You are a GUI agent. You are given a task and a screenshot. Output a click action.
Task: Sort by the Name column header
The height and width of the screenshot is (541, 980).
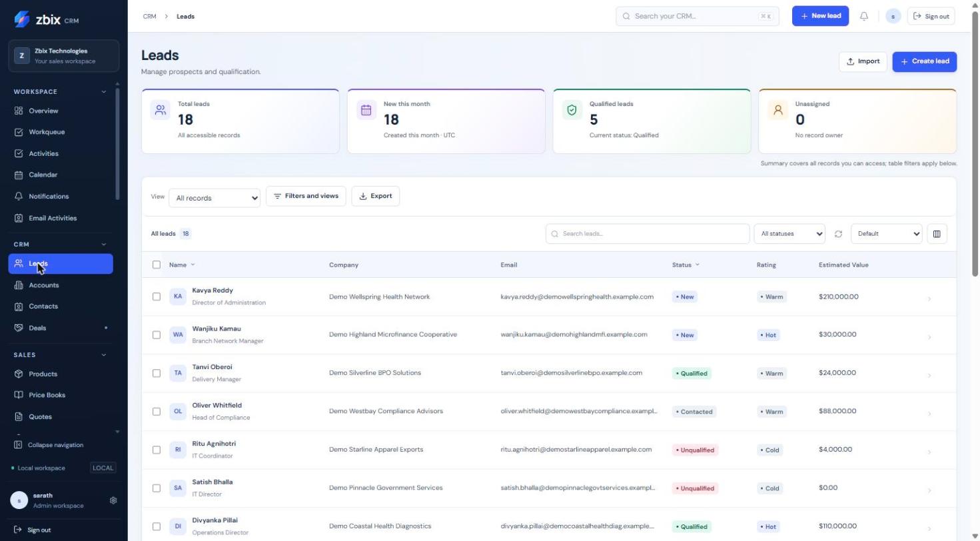[182, 265]
